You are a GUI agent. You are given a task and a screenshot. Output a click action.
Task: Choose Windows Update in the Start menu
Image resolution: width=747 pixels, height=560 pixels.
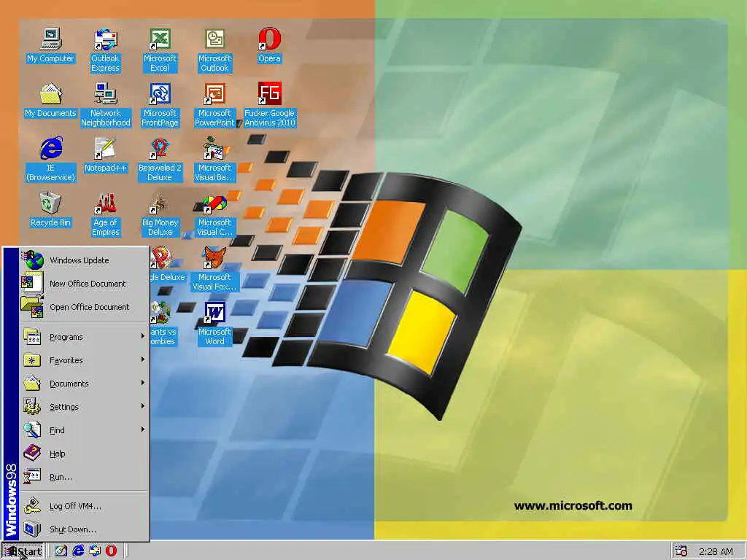click(x=85, y=260)
